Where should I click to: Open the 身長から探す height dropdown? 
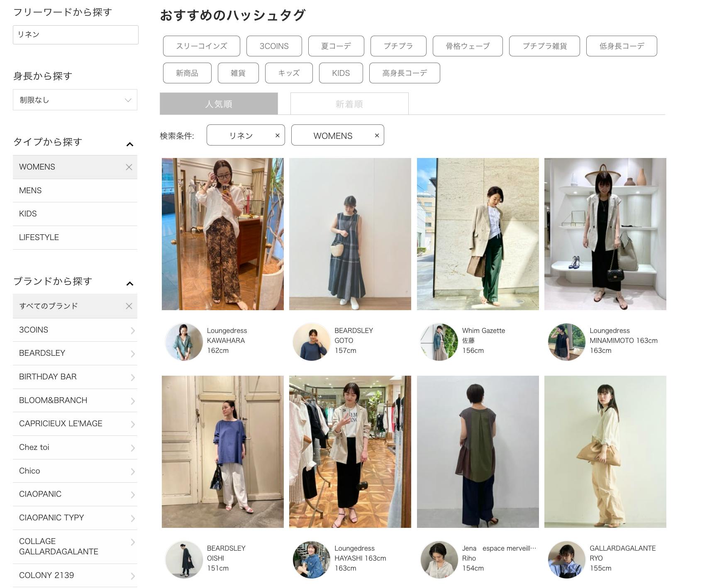pos(75,100)
